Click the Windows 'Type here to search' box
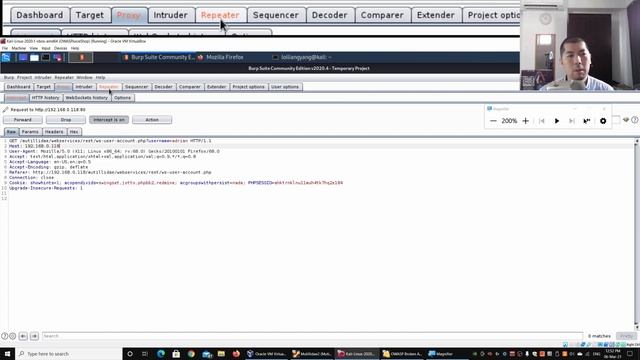The image size is (640, 360). pos(69,353)
